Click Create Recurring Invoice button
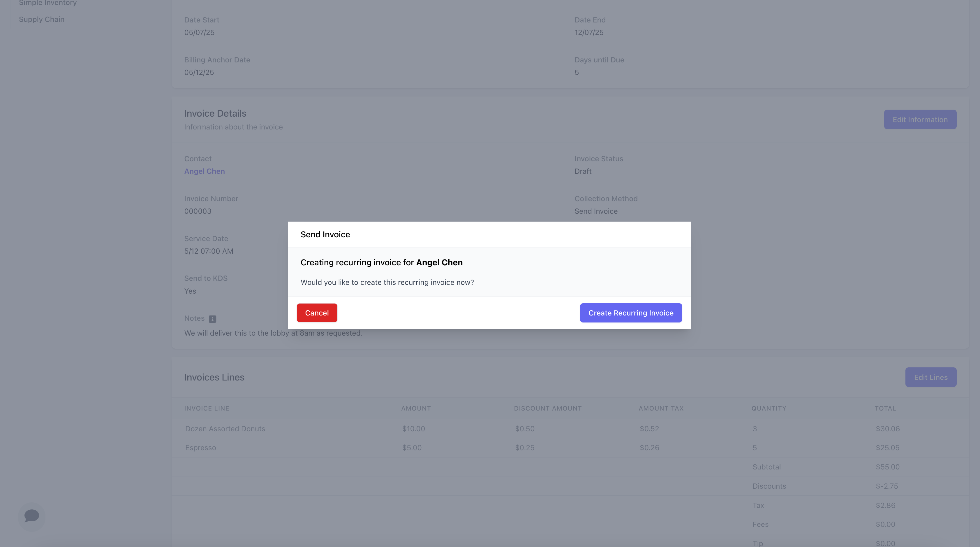This screenshot has width=980, height=547. click(630, 313)
